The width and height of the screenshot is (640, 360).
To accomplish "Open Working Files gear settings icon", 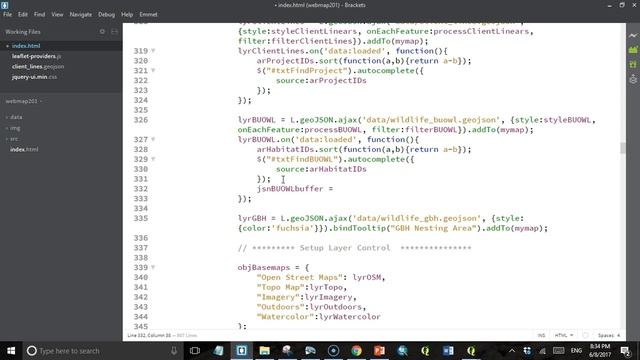I will tap(102, 31).
